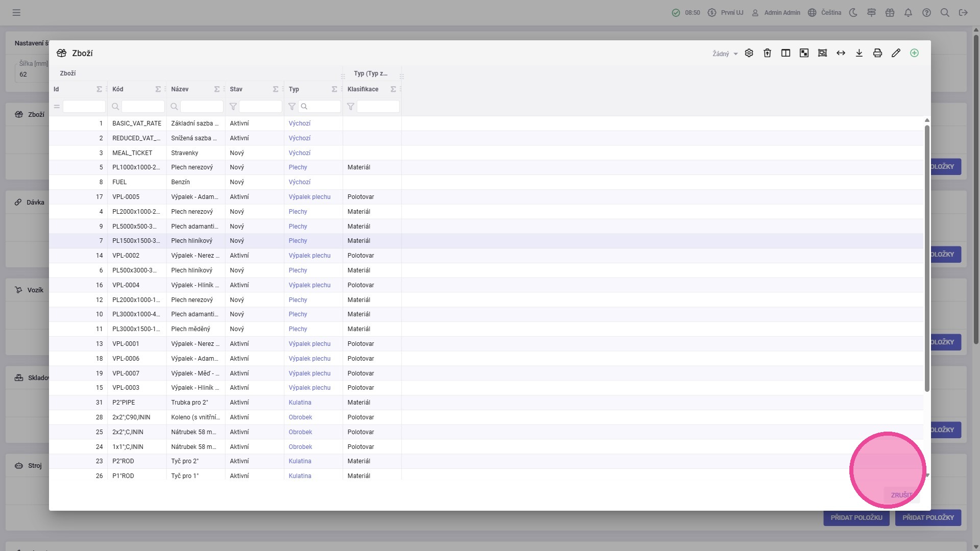Open the Žádný dropdown
Screen dimensions: 980x551
pyautogui.click(x=725, y=54)
